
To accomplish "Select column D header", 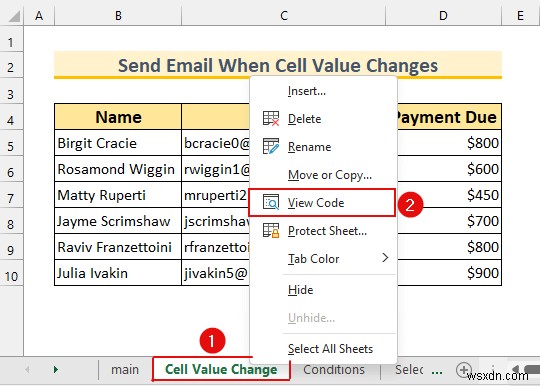I will pos(443,16).
